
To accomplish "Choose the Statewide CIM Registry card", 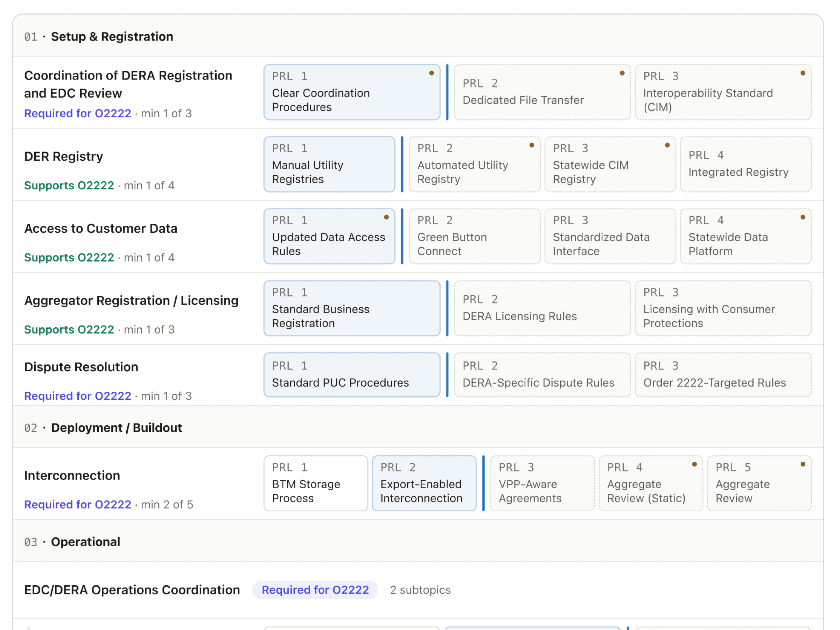I will point(610,164).
